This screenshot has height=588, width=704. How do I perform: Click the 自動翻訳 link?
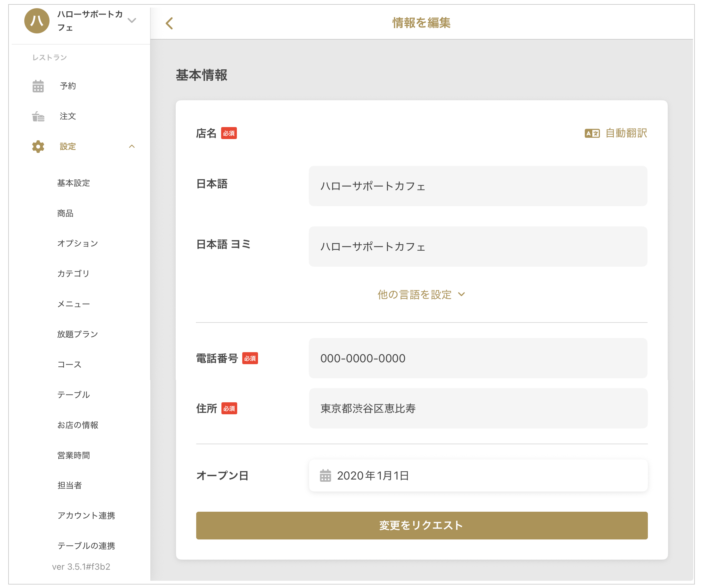tap(626, 133)
